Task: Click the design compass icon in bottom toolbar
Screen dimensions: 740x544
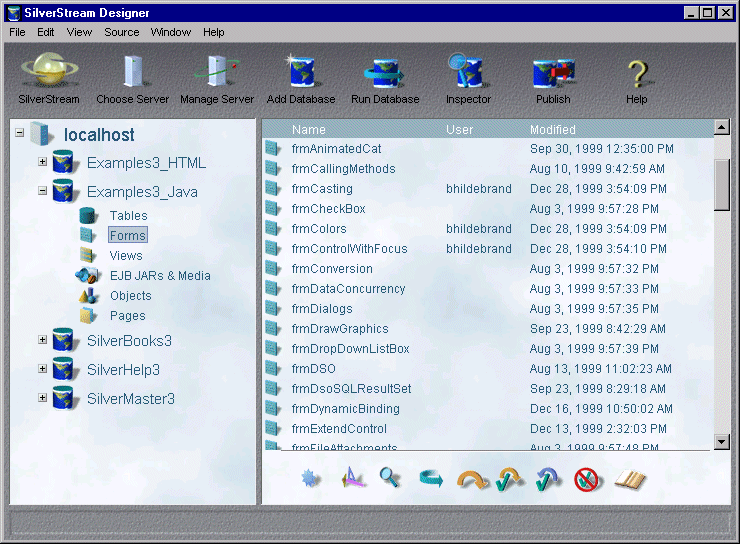Action: tap(352, 477)
